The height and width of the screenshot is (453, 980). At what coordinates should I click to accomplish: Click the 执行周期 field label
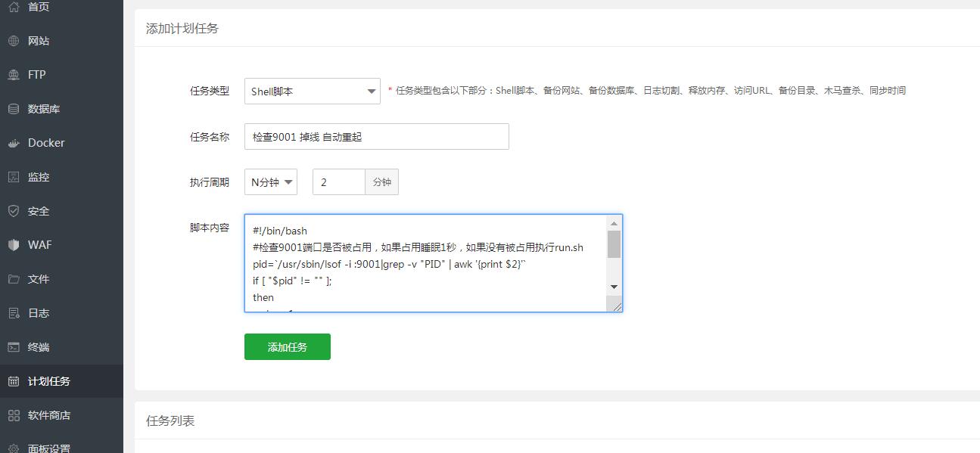[x=209, y=182]
